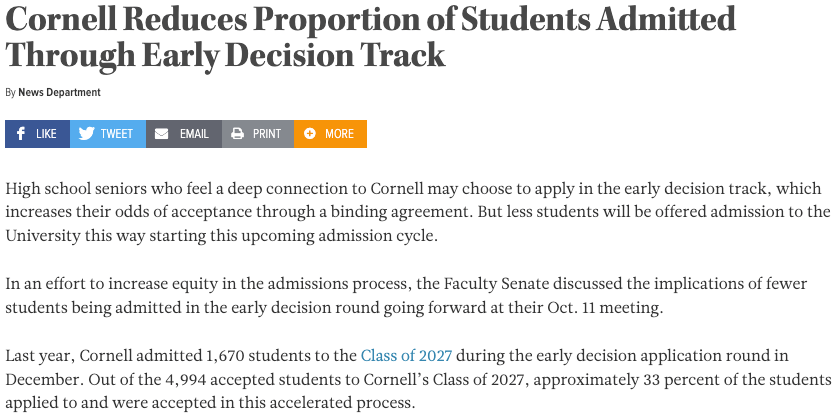Click the envelope email icon
The width and height of the screenshot is (836, 414).
pos(162,134)
